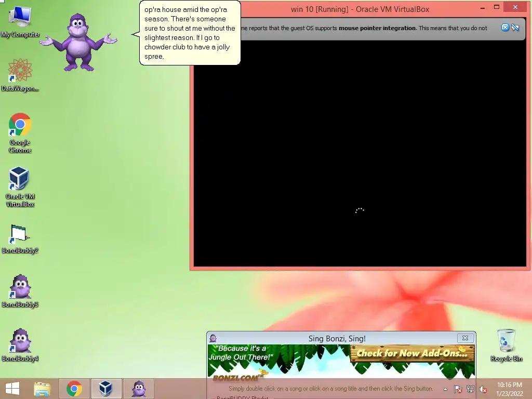The height and width of the screenshot is (399, 532).
Task: Open the clock showing 10:16 PM
Action: pos(509,389)
